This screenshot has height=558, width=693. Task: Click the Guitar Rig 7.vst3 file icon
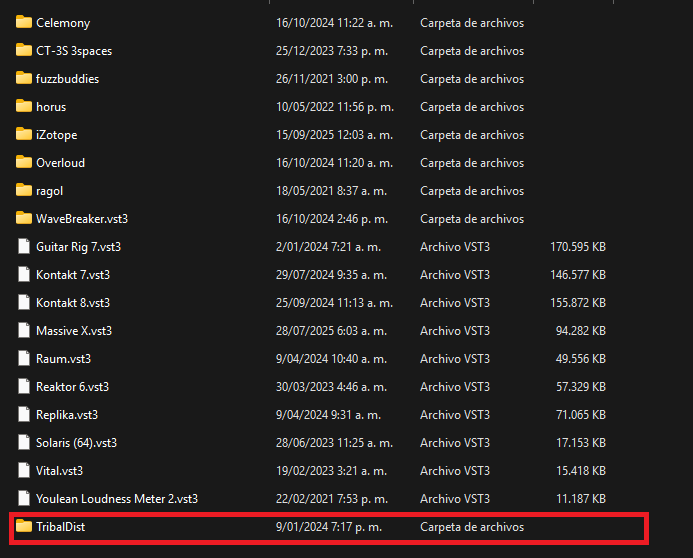[24, 246]
